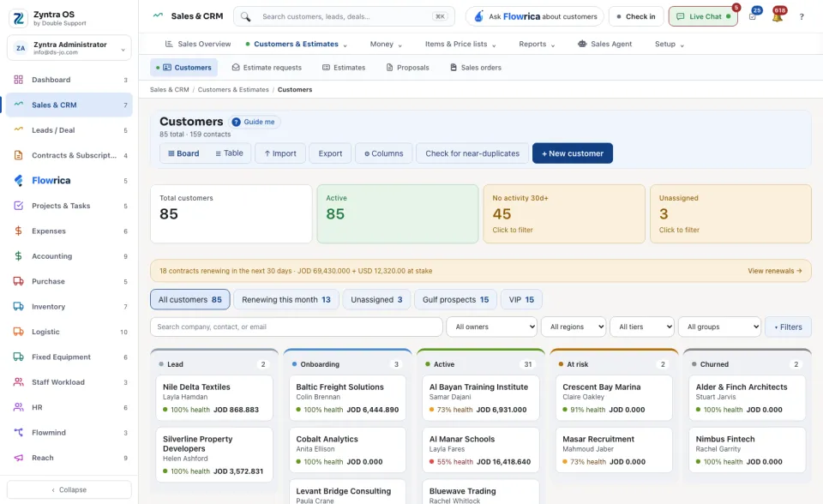This screenshot has width=823, height=504.
Task: Open the All owners dropdown
Action: coord(492,327)
